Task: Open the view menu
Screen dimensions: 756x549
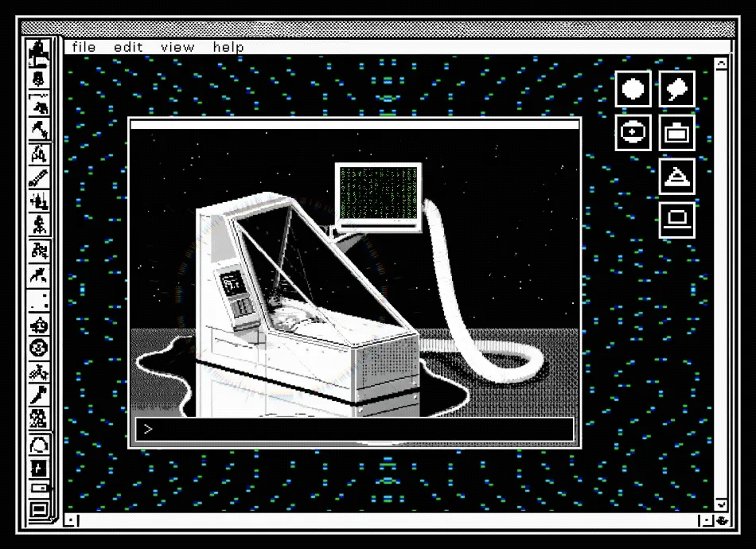Action: point(177,47)
